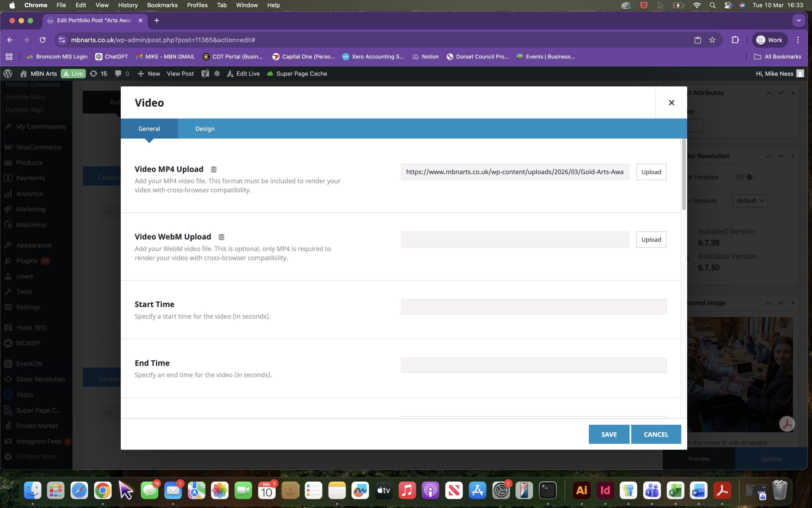Click the Start Time input field

pyautogui.click(x=534, y=306)
